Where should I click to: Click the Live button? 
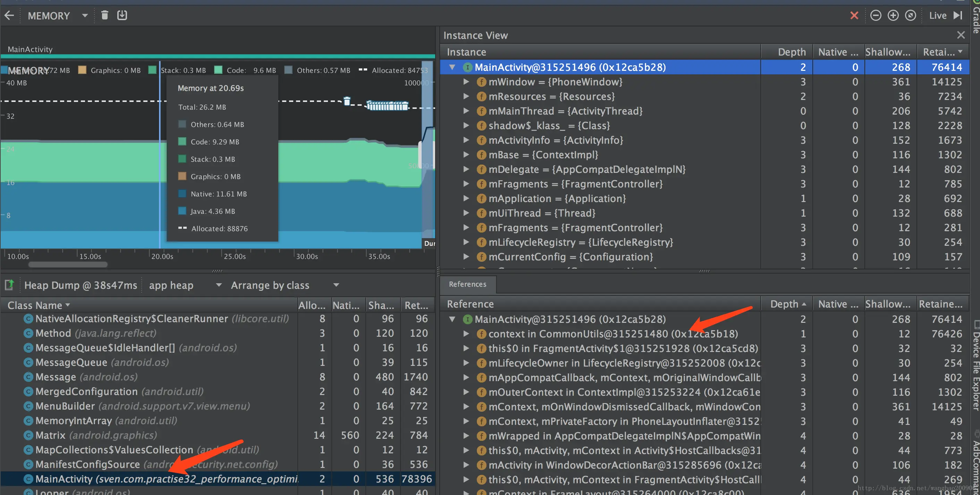pyautogui.click(x=938, y=16)
